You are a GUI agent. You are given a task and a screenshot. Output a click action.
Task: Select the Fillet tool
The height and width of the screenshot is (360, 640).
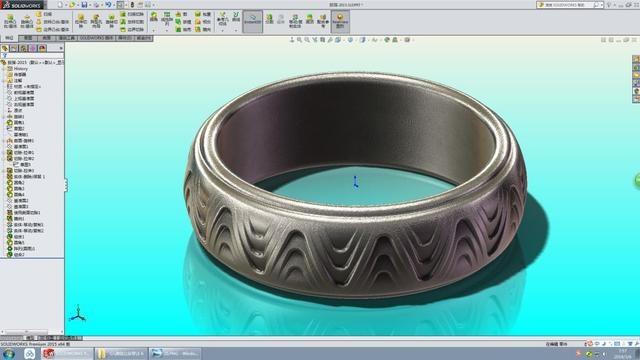pyautogui.click(x=153, y=17)
